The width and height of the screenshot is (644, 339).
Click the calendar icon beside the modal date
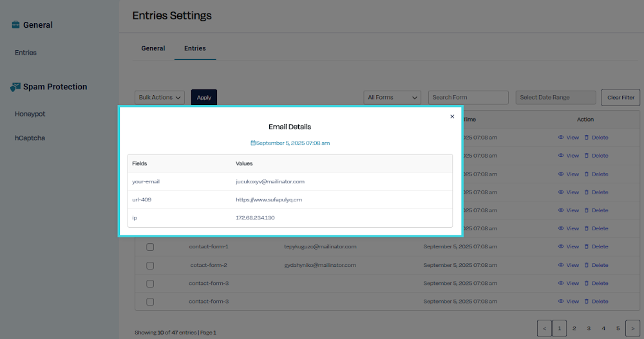pyautogui.click(x=253, y=143)
